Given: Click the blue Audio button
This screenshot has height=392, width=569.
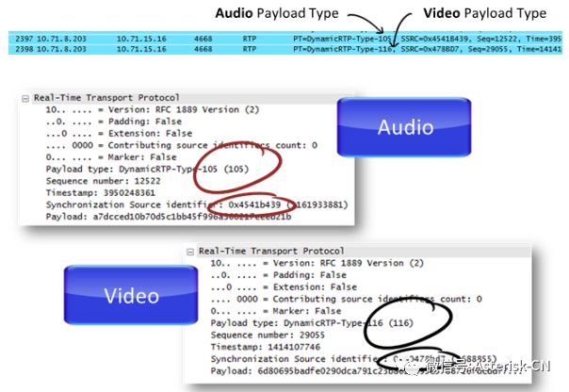Looking at the screenshot, I should tap(404, 128).
